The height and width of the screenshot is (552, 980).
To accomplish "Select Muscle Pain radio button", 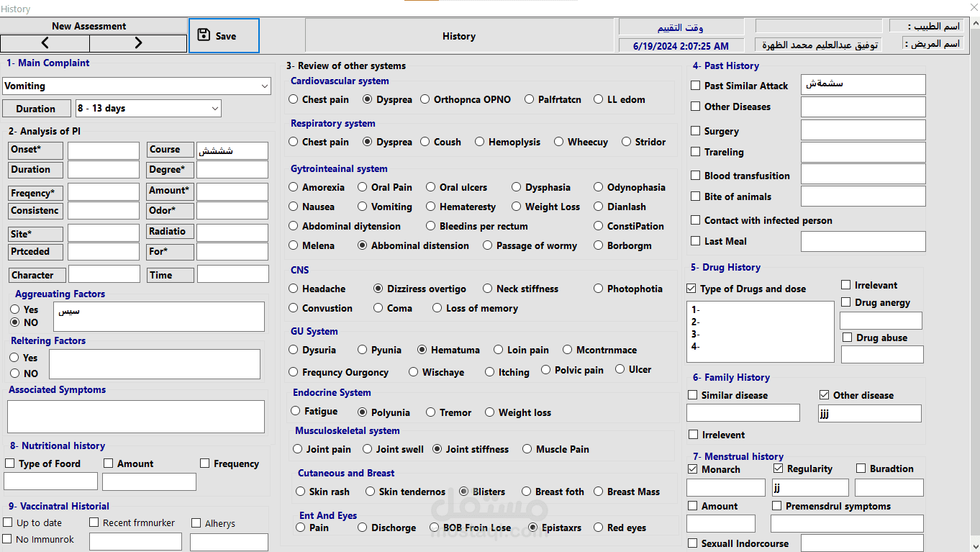I will 528,449.
